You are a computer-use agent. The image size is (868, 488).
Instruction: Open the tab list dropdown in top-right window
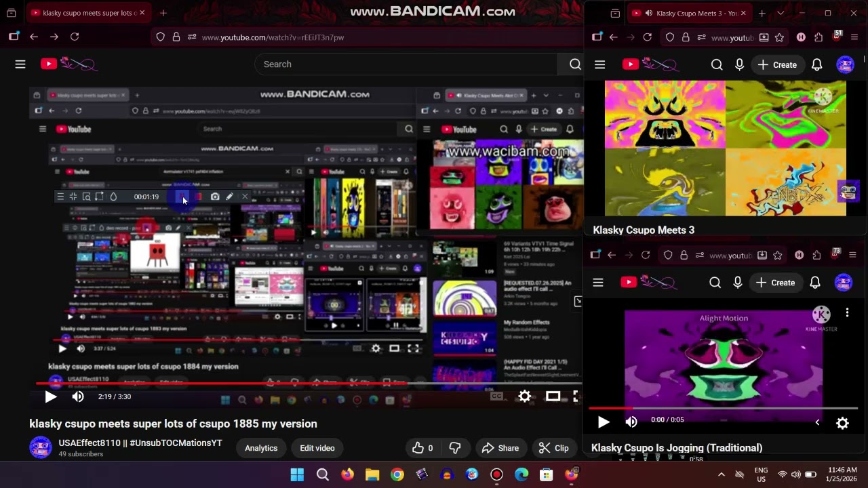coord(781,13)
